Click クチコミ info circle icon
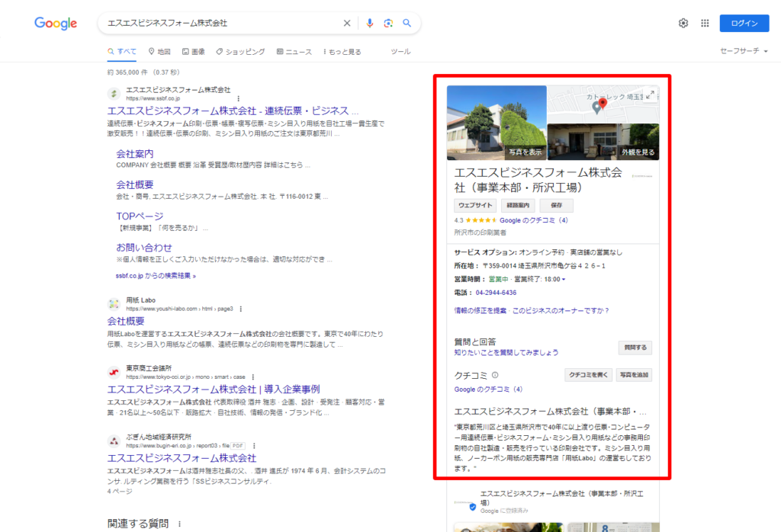This screenshot has height=532, width=781. click(x=494, y=375)
